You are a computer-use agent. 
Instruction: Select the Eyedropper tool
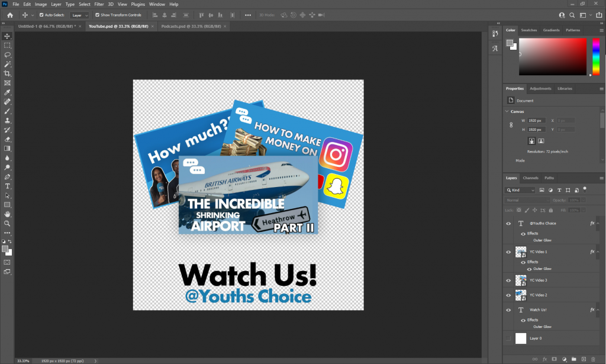(x=7, y=92)
